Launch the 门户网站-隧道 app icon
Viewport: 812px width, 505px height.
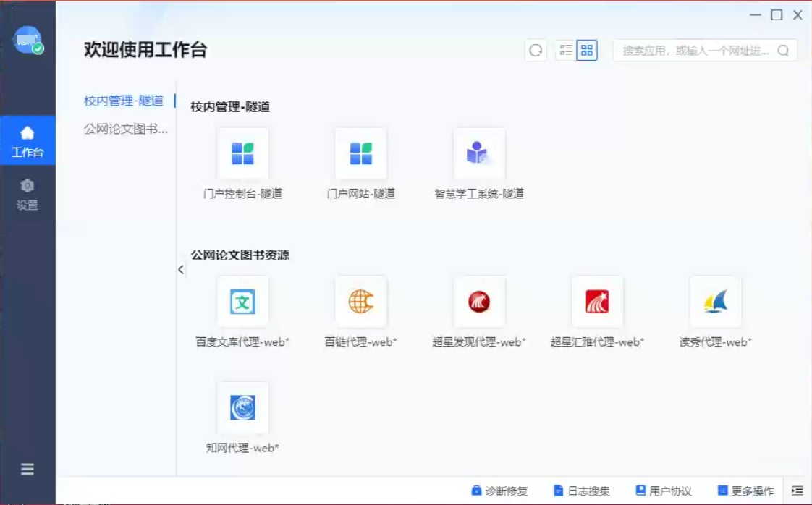360,154
